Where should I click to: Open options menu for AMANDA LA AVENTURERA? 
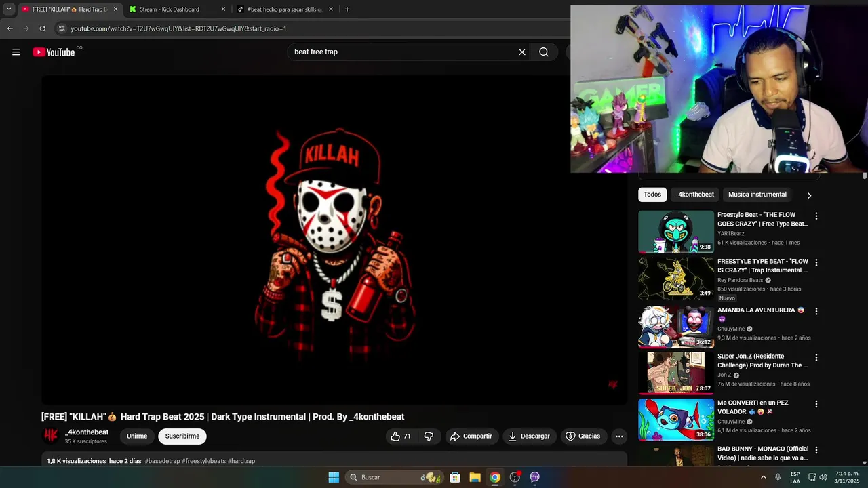point(816,311)
